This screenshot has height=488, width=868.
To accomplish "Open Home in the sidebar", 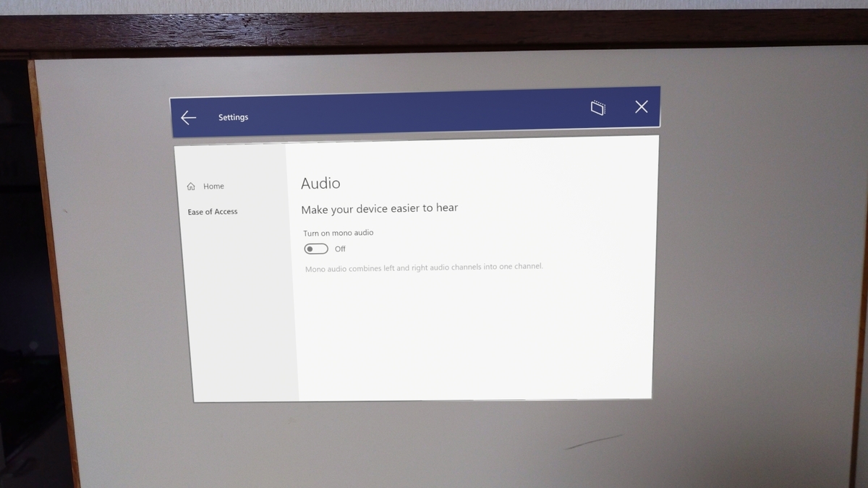I will pos(205,187).
